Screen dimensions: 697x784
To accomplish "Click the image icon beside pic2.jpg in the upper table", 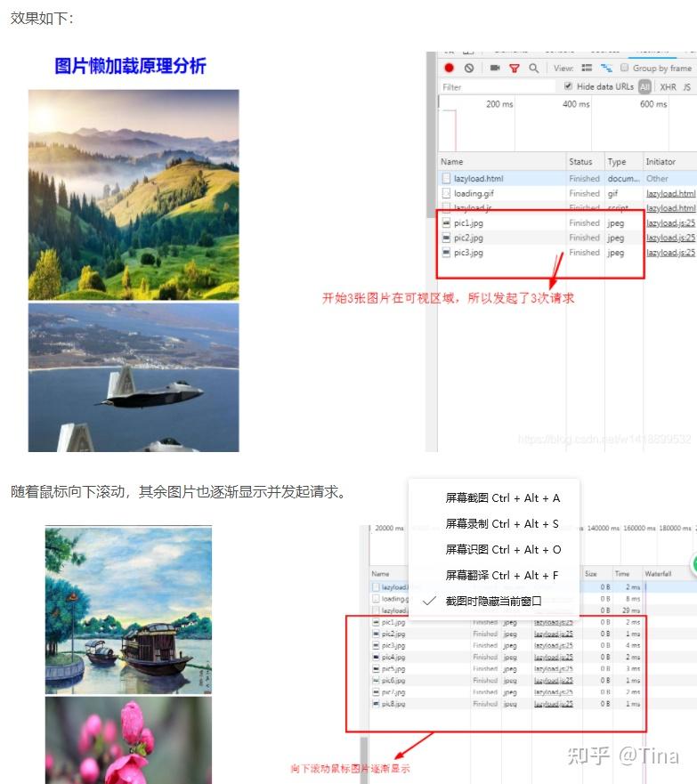I will coord(446,238).
